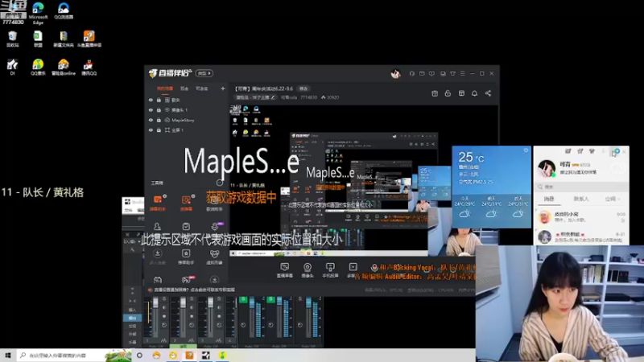Select MapleStory source row name

pyautogui.click(x=183, y=120)
